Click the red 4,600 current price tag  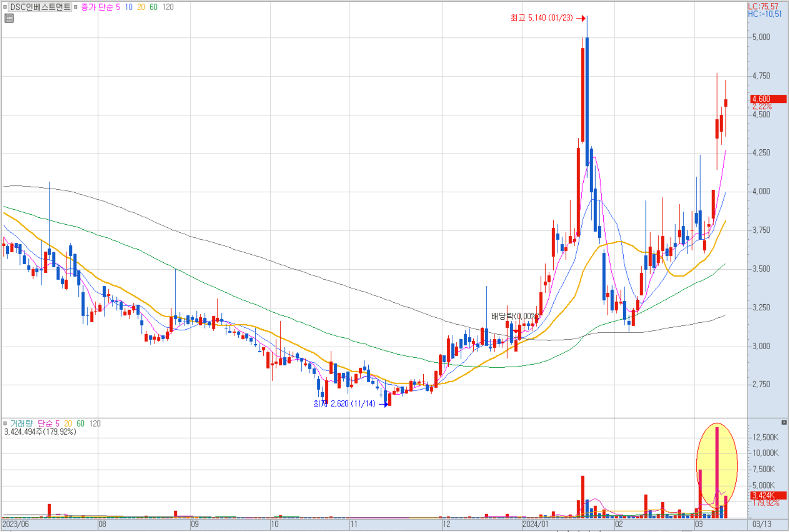[769, 99]
